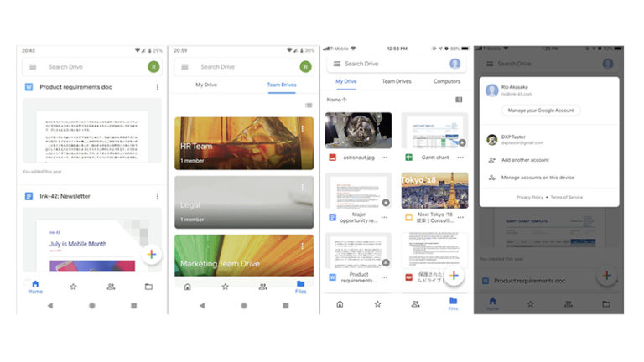Open the Terms of Service link
This screenshot has height=362, width=644.
pos(566,198)
